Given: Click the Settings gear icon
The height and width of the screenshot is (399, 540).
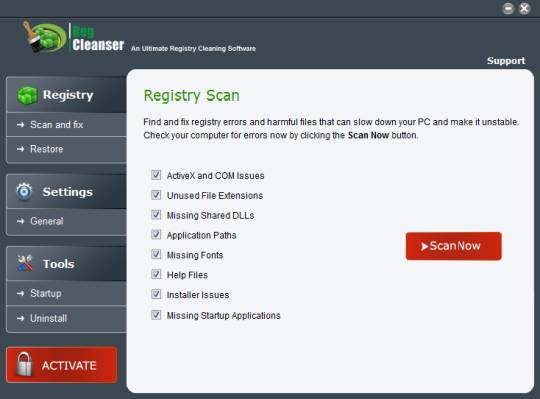Looking at the screenshot, I should [24, 191].
